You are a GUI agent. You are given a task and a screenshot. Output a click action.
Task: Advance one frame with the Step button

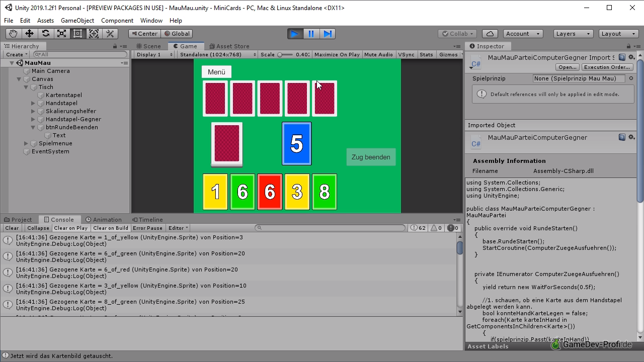click(327, 34)
